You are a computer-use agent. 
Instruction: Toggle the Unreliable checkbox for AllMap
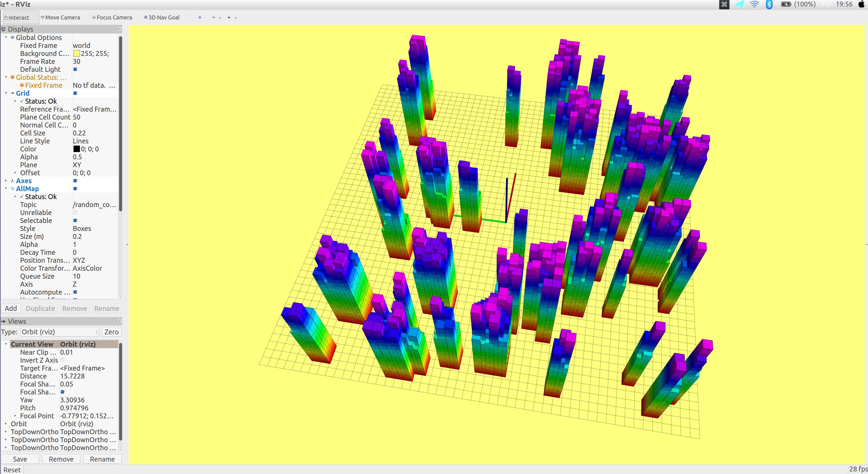pos(75,213)
